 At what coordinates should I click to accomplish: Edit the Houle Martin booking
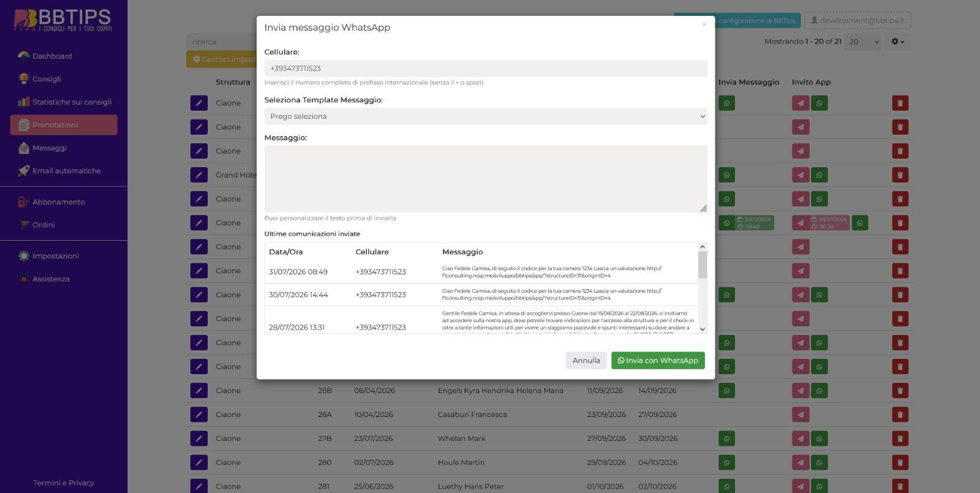(199, 462)
